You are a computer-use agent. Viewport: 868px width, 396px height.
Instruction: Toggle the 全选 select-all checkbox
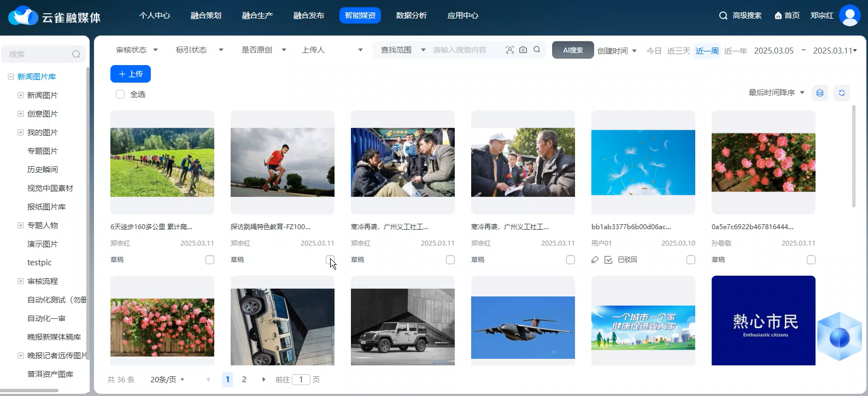[x=120, y=94]
